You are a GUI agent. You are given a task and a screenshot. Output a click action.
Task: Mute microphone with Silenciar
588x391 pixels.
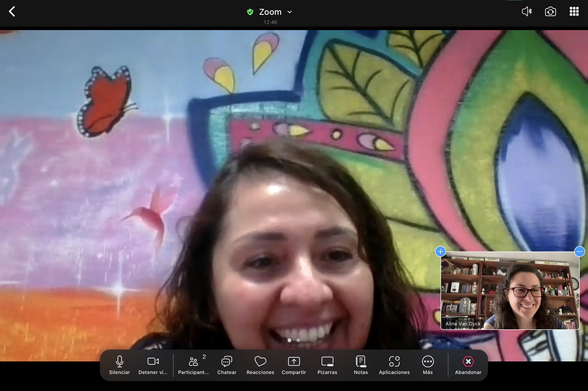click(x=119, y=365)
